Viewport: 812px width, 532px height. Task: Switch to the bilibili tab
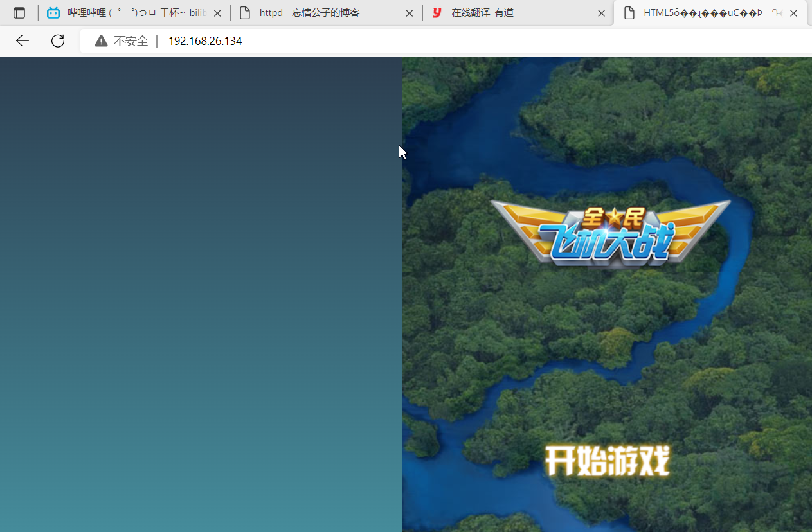(134, 13)
